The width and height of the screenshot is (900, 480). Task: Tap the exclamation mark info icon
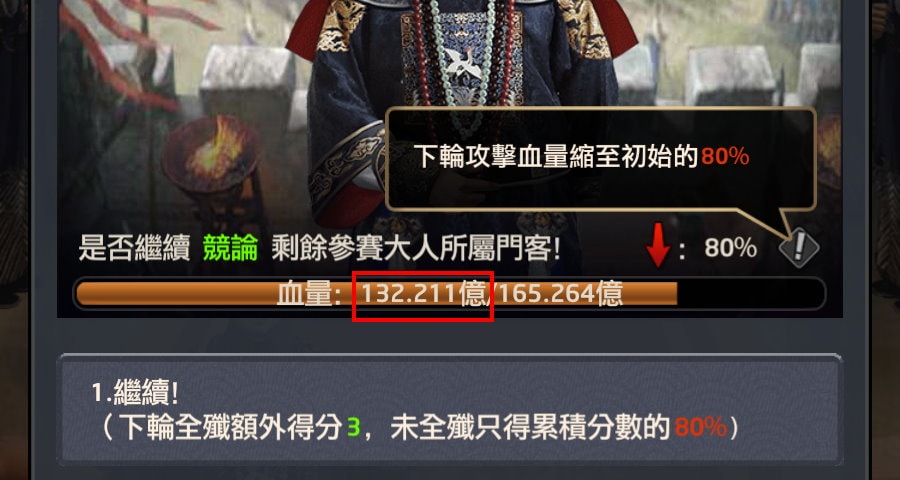coord(799,248)
